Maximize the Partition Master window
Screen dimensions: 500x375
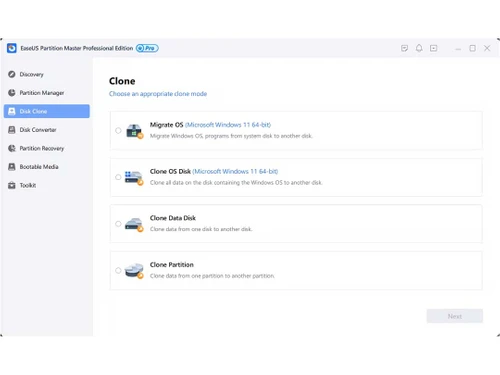click(473, 48)
